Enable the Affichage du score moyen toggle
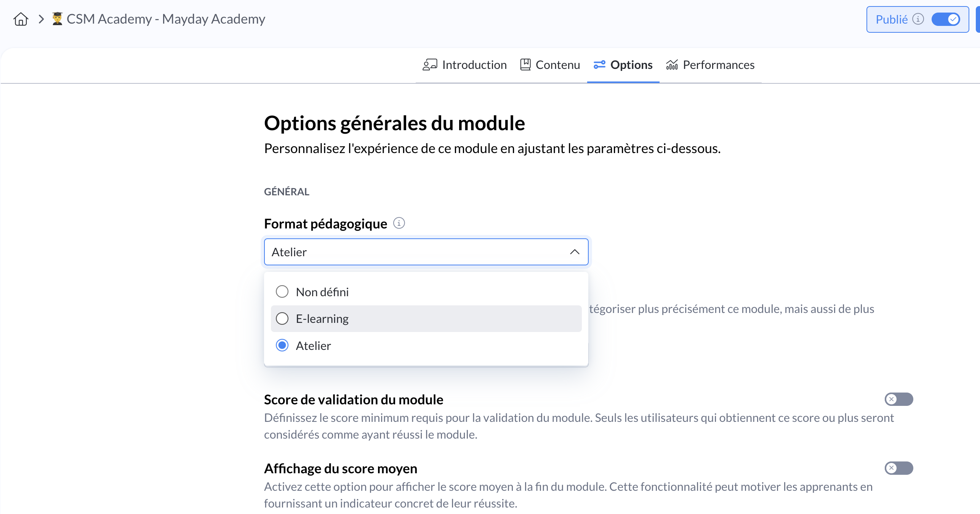The image size is (980, 514). point(898,468)
